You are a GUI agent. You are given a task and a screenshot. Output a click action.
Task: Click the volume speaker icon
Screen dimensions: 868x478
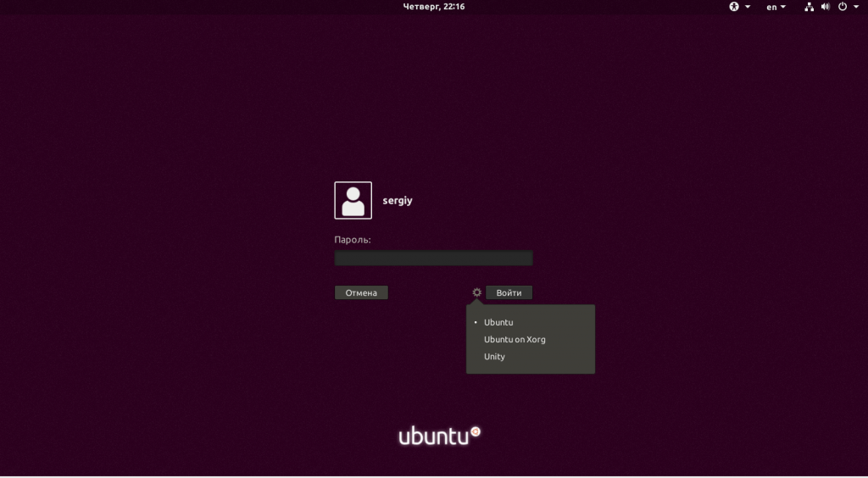[x=824, y=7]
